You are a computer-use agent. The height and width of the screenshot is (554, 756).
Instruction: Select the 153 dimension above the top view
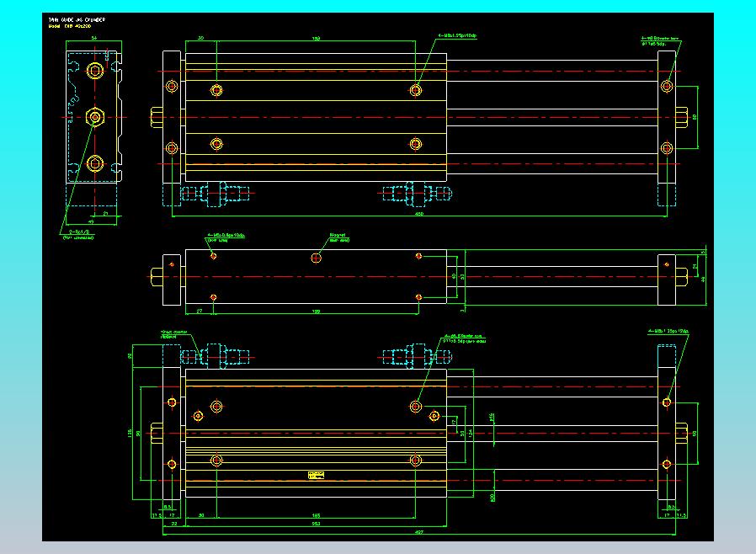tap(316, 39)
